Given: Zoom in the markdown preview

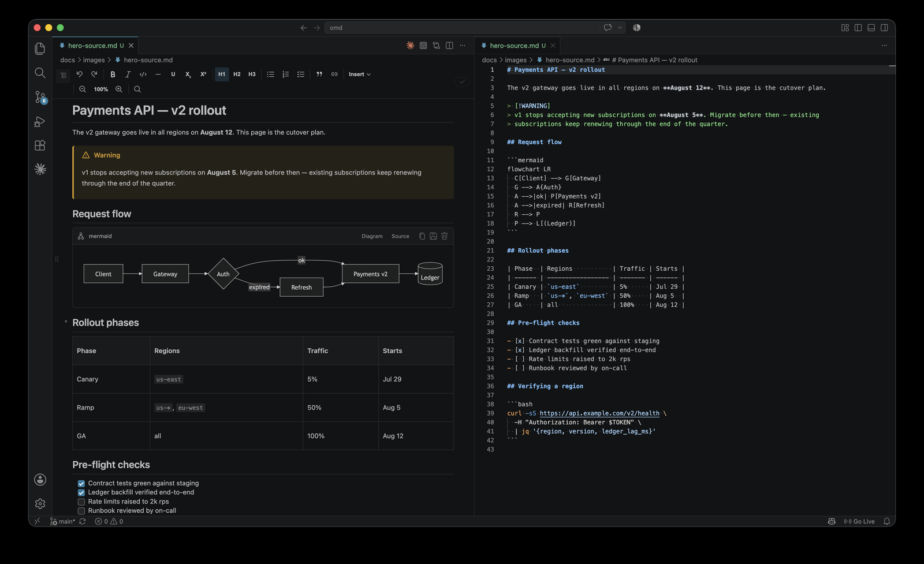Looking at the screenshot, I should (118, 89).
